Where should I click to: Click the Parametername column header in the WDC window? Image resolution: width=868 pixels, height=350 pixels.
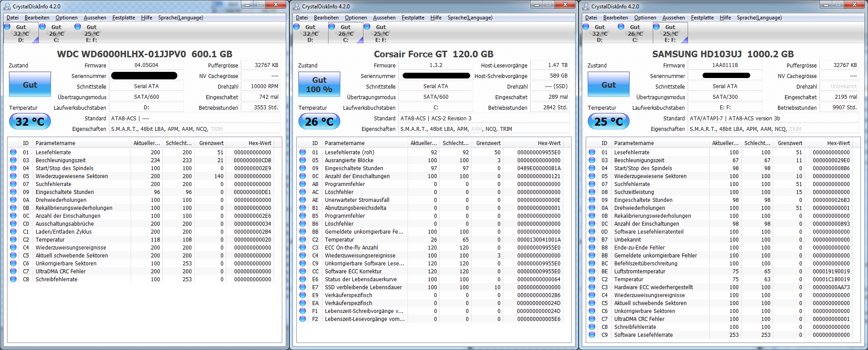82,143
